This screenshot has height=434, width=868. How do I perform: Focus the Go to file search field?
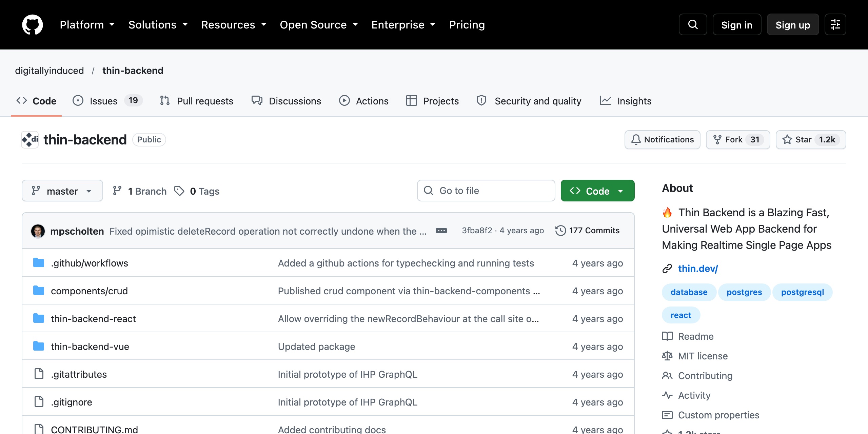tap(486, 191)
